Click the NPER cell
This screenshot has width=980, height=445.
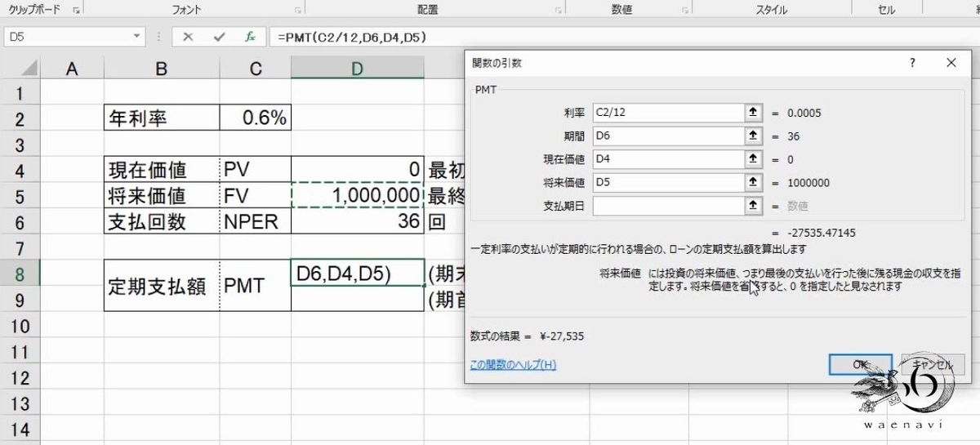[x=256, y=222]
